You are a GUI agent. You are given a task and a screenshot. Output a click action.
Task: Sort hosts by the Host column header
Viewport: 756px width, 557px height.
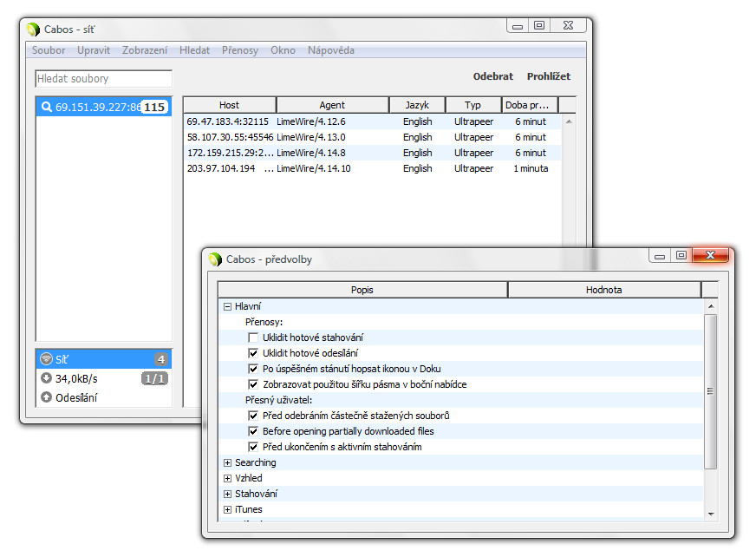point(230,105)
